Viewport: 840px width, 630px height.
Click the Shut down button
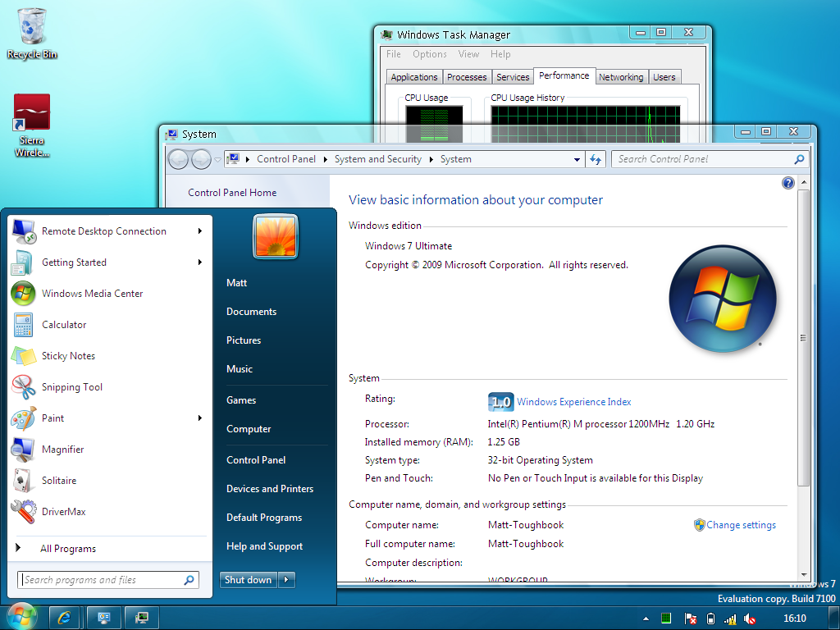click(248, 580)
